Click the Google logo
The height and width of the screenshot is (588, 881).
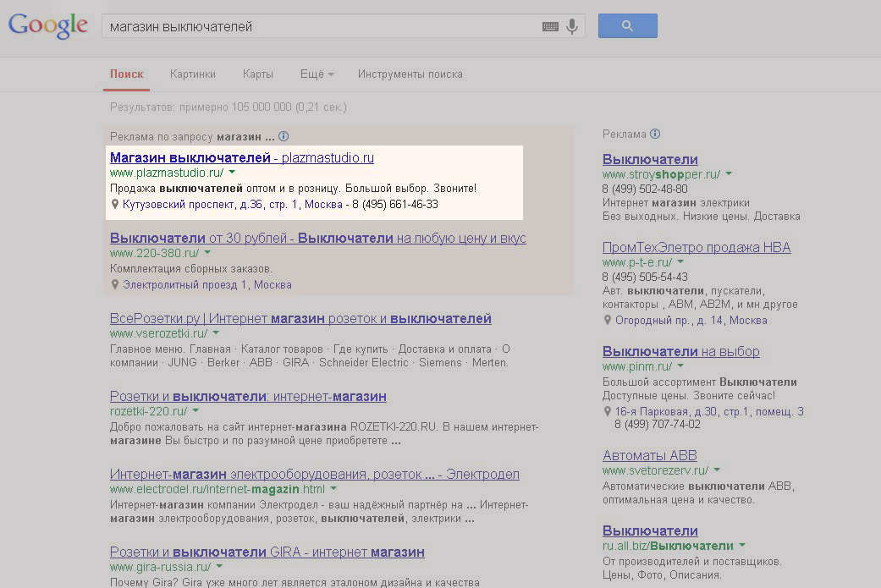pos(48,25)
